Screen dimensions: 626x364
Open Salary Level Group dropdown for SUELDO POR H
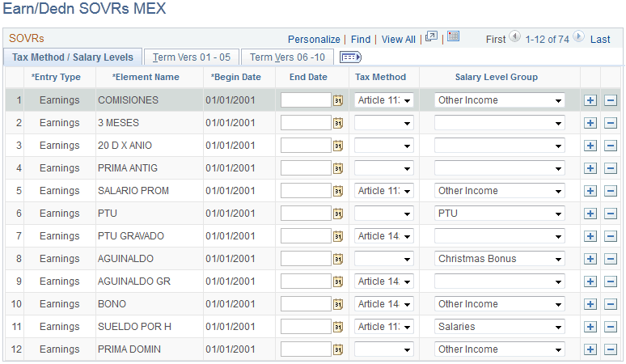500,327
